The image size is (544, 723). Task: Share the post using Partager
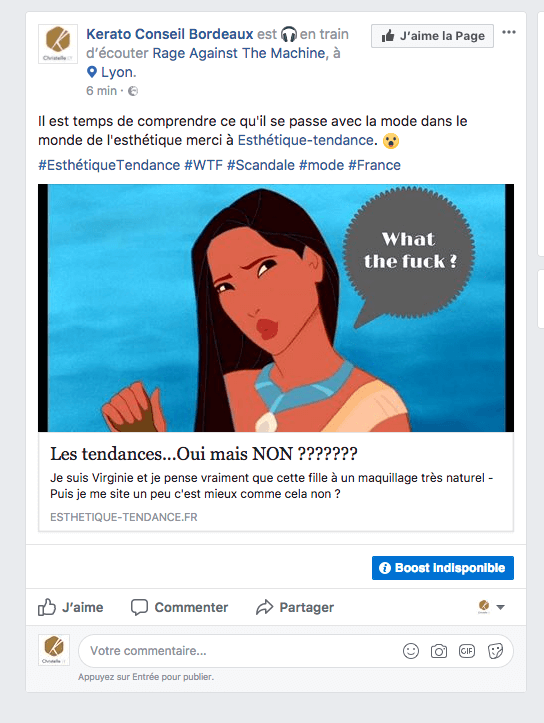pos(295,607)
